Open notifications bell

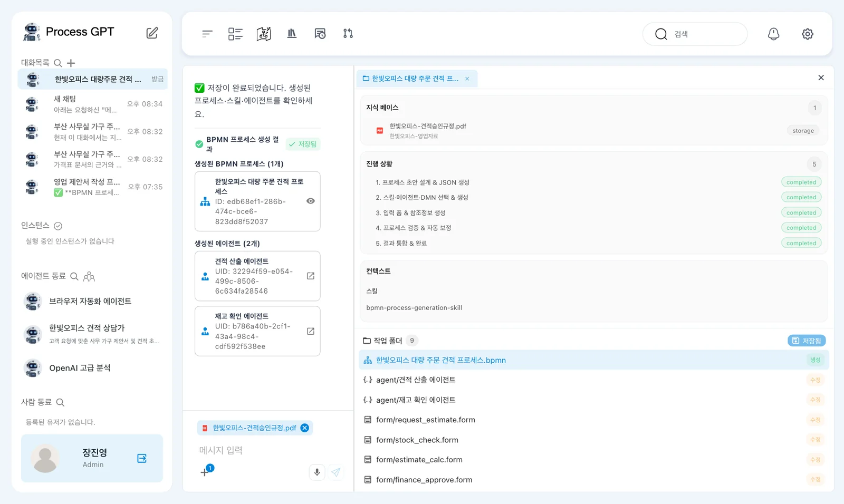point(773,34)
